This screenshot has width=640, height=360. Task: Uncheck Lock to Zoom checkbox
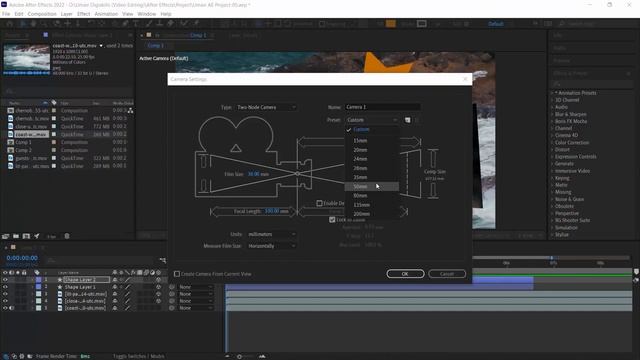click(x=332, y=220)
